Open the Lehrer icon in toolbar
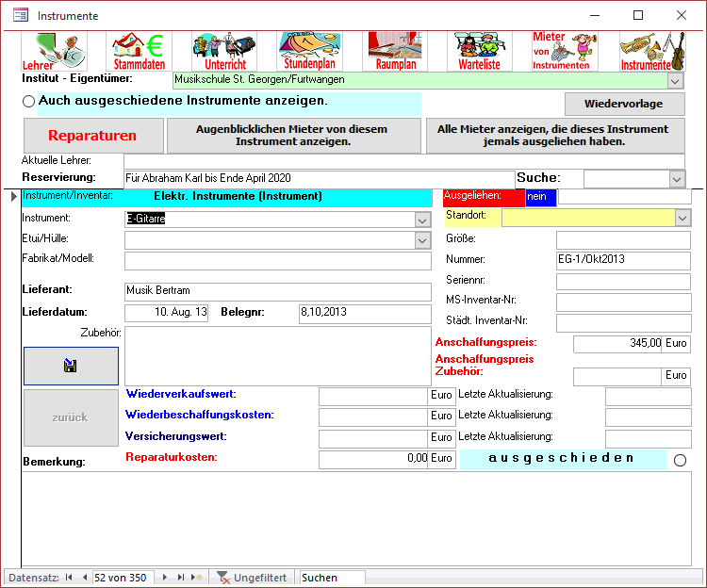 [x=54, y=52]
